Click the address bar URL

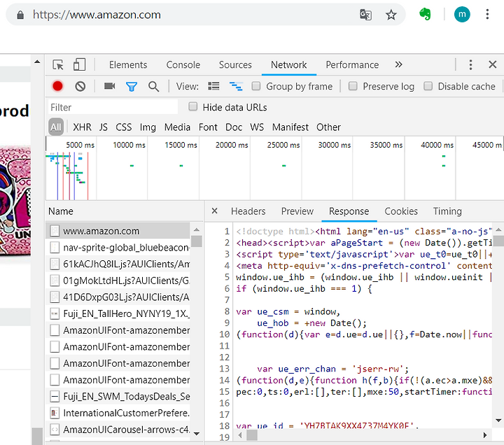coord(97,15)
